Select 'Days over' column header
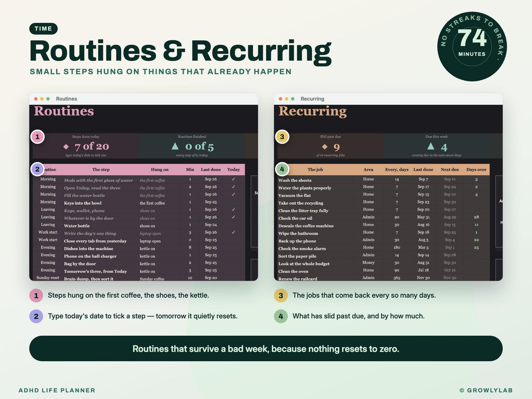 point(477,169)
